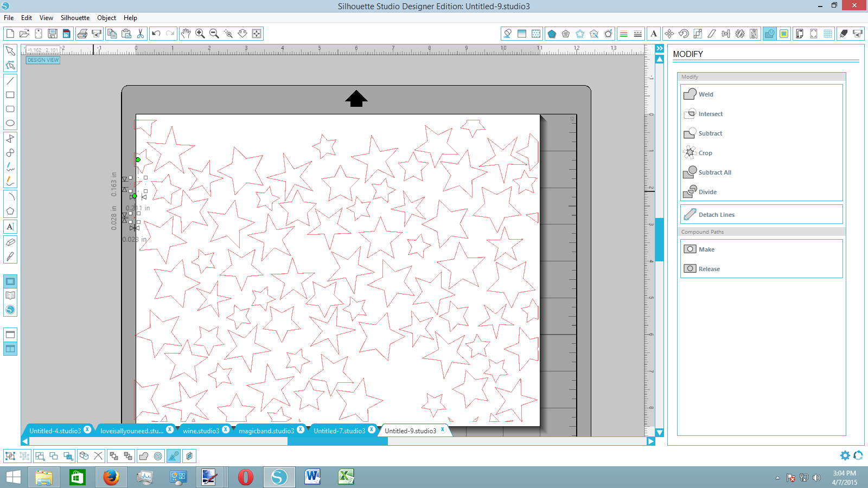
Task: Open the Silhouette Online Store icon in sidebar
Action: [x=10, y=310]
